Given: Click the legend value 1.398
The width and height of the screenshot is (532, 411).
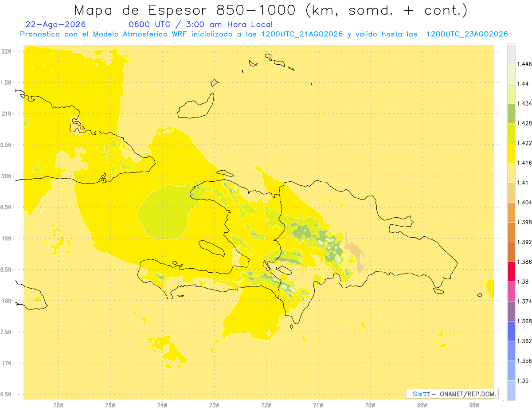Looking at the screenshot, I should pos(525,222).
